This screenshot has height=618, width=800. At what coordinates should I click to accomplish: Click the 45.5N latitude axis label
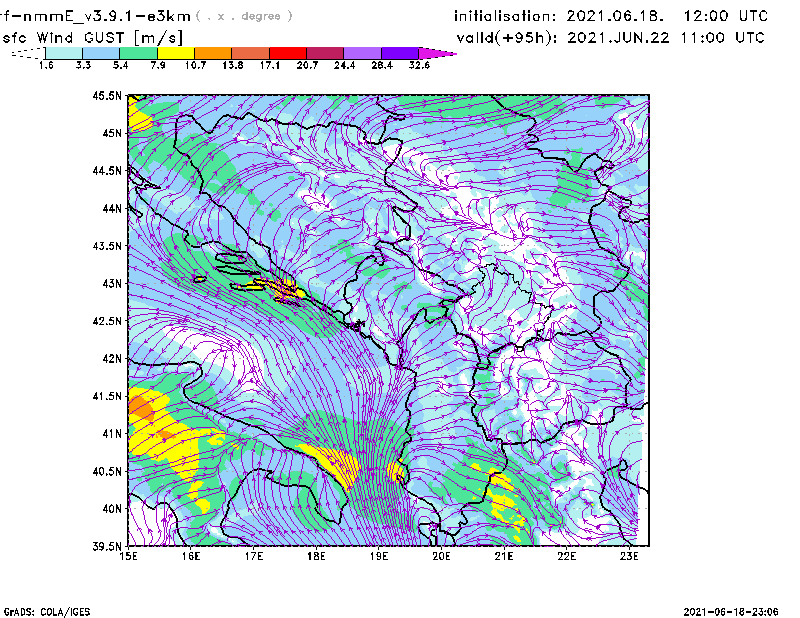[106, 96]
